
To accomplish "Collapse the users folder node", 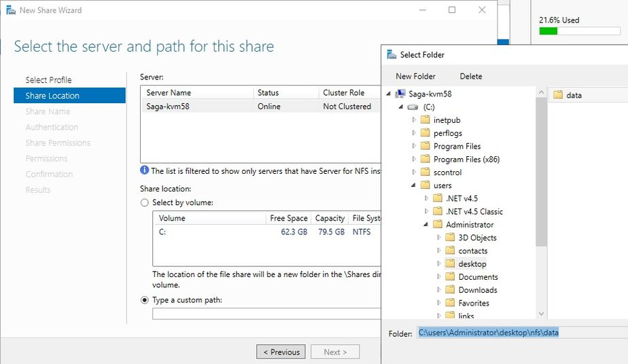I will click(x=414, y=185).
